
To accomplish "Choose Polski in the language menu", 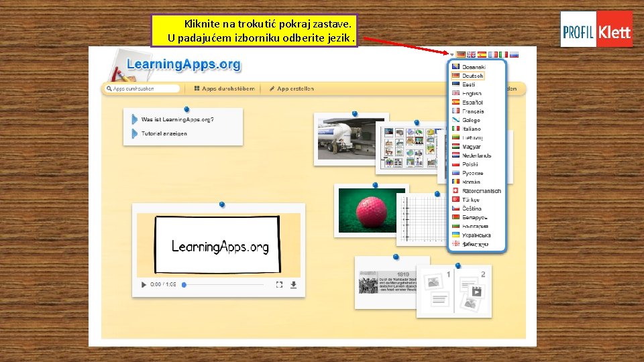I will pyautogui.click(x=465, y=164).
